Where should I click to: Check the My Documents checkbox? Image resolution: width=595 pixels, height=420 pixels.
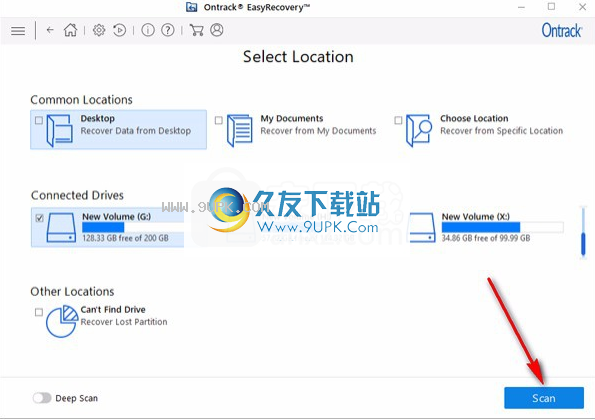click(219, 120)
